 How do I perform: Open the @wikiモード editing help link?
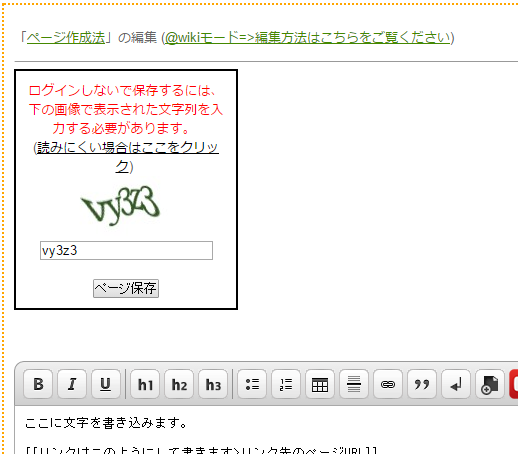tap(308, 38)
